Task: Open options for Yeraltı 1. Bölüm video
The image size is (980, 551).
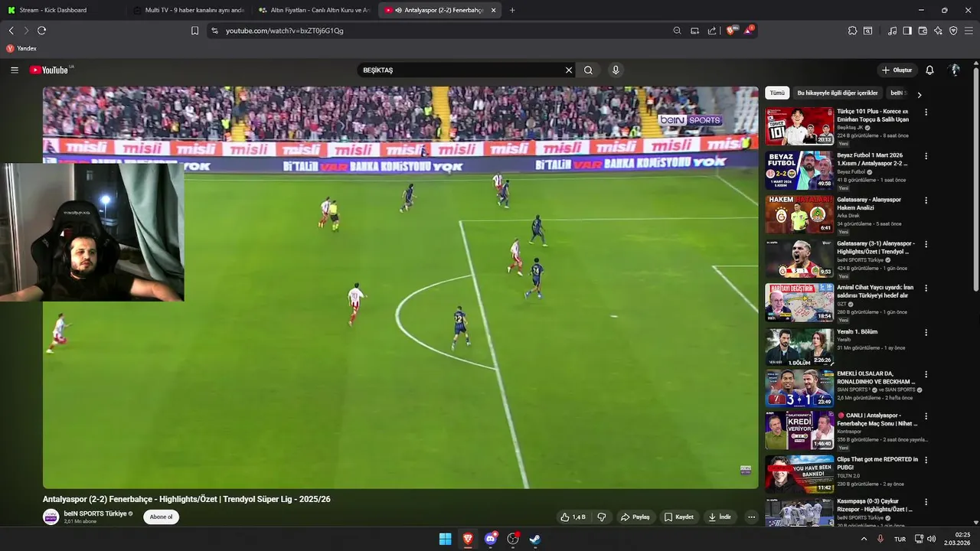Action: click(x=926, y=332)
